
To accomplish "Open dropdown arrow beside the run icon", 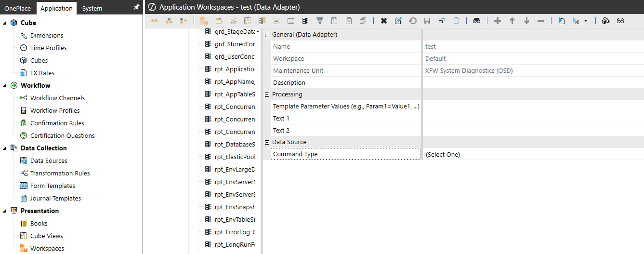I will point(586,21).
